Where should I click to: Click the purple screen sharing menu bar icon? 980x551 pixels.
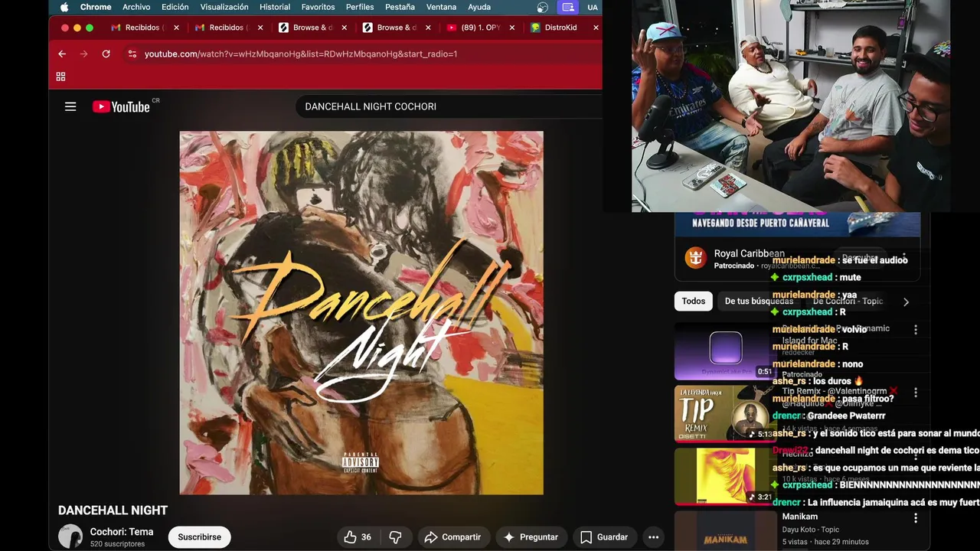tap(568, 7)
